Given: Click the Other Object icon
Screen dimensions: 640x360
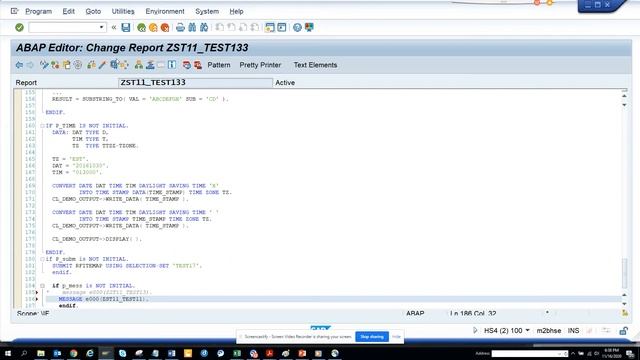Looking at the screenshot, I should pos(67,65).
